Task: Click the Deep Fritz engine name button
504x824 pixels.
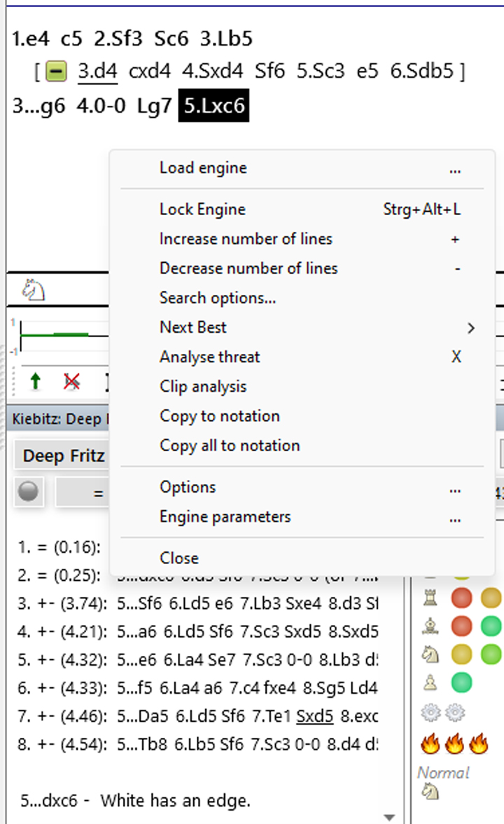Action: [x=63, y=456]
